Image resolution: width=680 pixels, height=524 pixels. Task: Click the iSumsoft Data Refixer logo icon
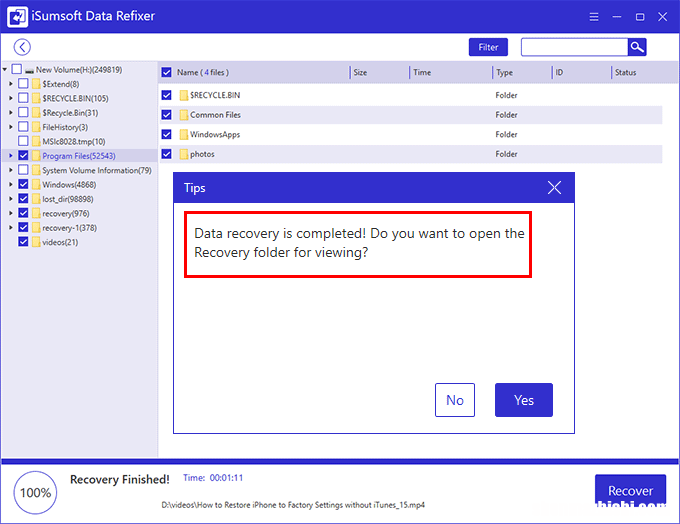pos(17,16)
